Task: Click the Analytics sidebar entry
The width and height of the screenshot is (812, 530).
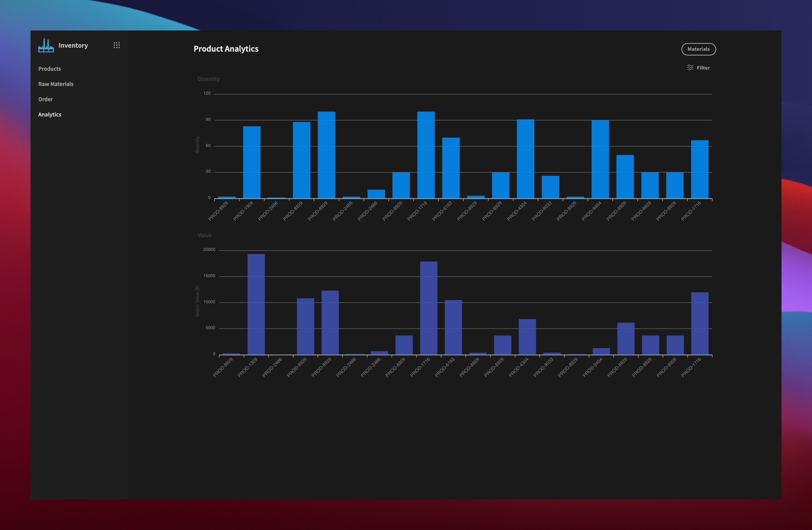Action: click(x=50, y=114)
